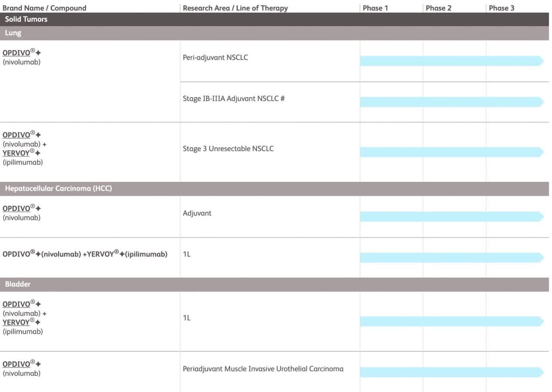
Task: Click the Phase 3 column header
Action: click(502, 8)
